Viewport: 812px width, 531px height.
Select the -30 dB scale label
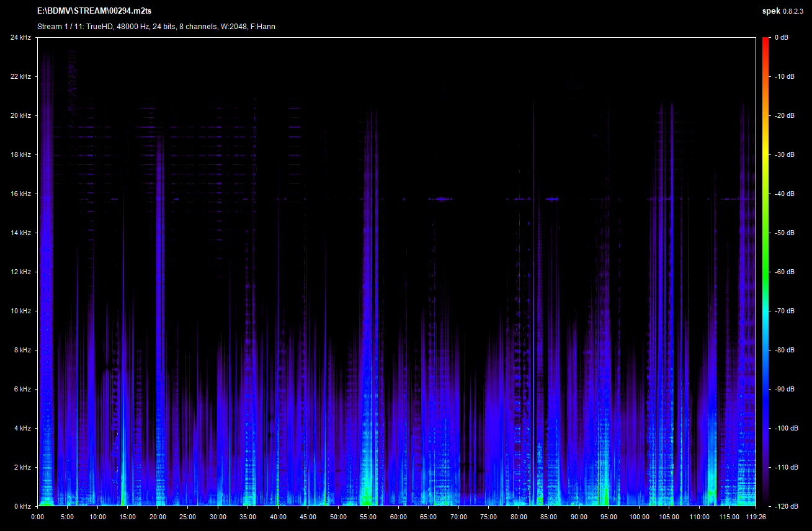tap(785, 155)
